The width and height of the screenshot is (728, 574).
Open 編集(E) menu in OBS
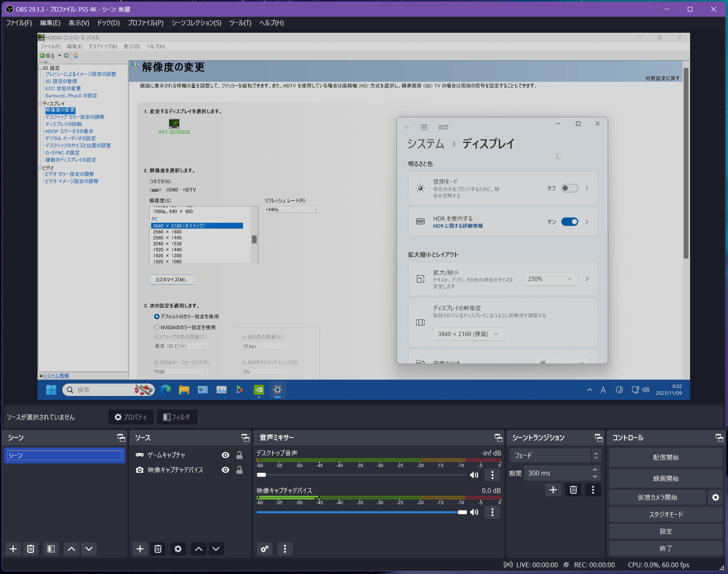click(50, 23)
